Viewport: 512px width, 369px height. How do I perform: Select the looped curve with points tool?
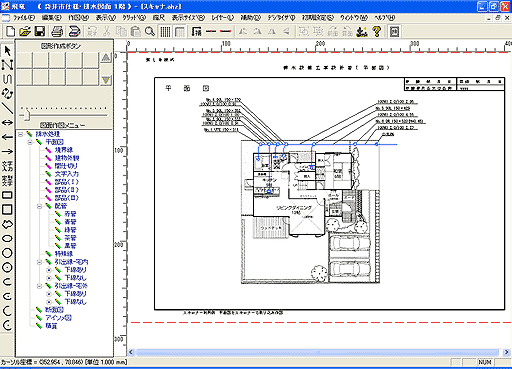click(x=7, y=94)
